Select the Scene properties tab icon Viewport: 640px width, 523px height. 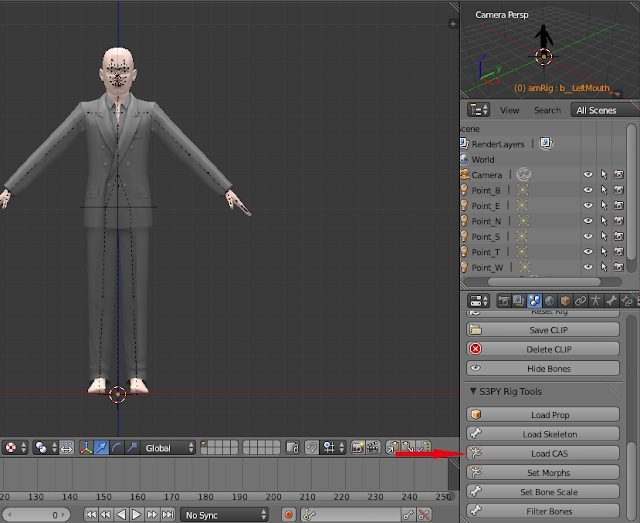[534, 300]
